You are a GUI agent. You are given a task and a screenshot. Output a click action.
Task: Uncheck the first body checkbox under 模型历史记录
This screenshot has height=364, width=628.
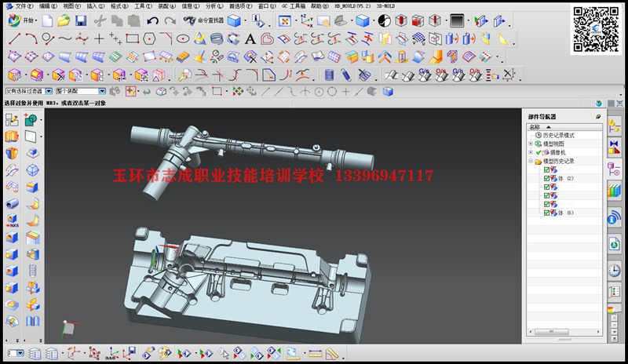point(546,169)
